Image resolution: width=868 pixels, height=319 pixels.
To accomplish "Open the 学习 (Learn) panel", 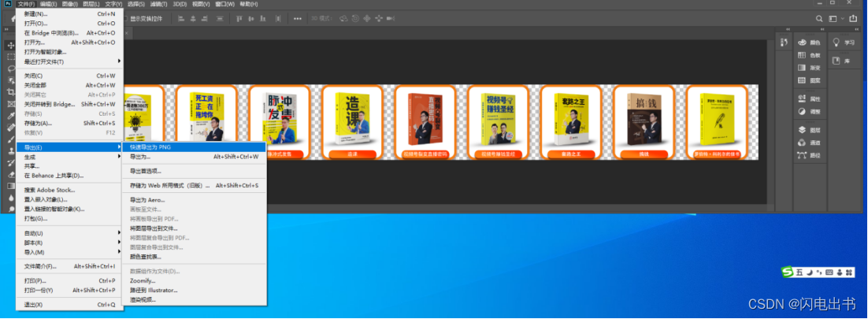I will tap(844, 43).
